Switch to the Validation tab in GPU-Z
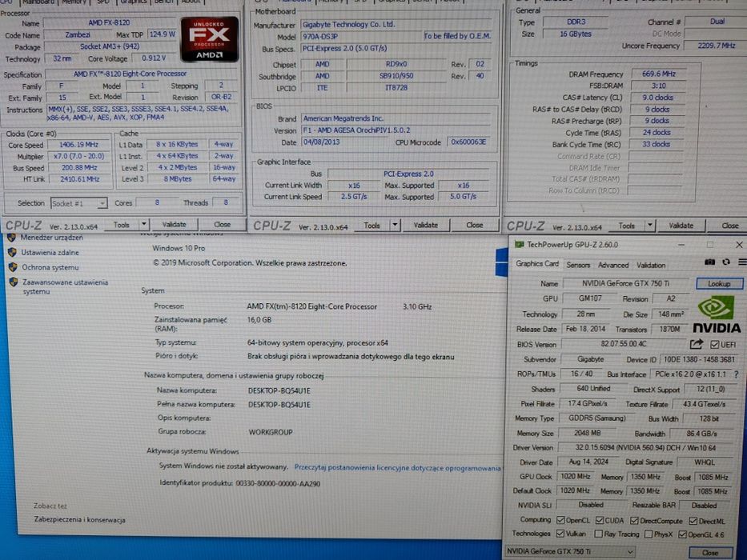This screenshot has width=747, height=560. pos(651,266)
